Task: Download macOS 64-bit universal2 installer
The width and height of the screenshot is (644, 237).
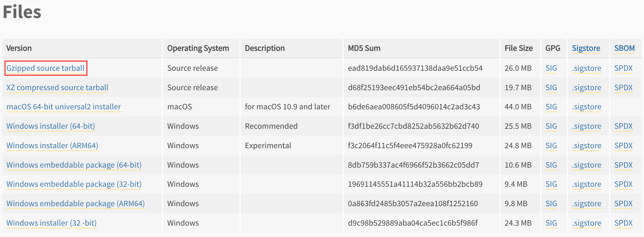Action: [64, 107]
